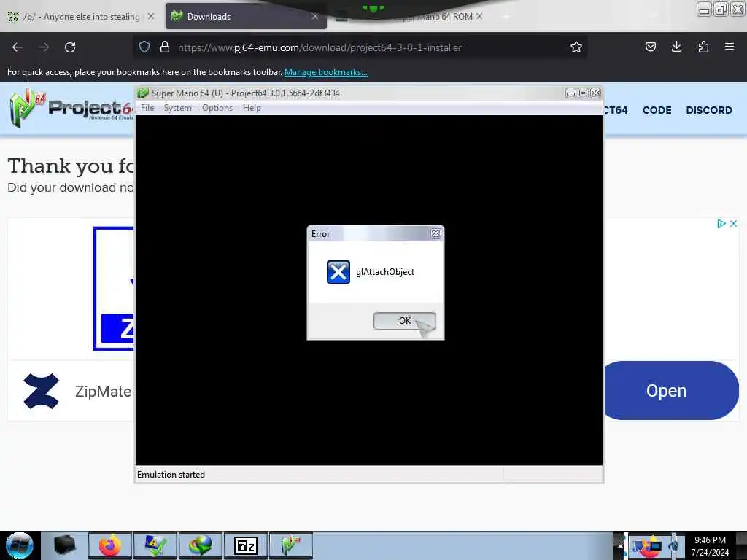747x560 pixels.
Task: Open the checkmark app taskbar icon
Action: click(x=155, y=545)
